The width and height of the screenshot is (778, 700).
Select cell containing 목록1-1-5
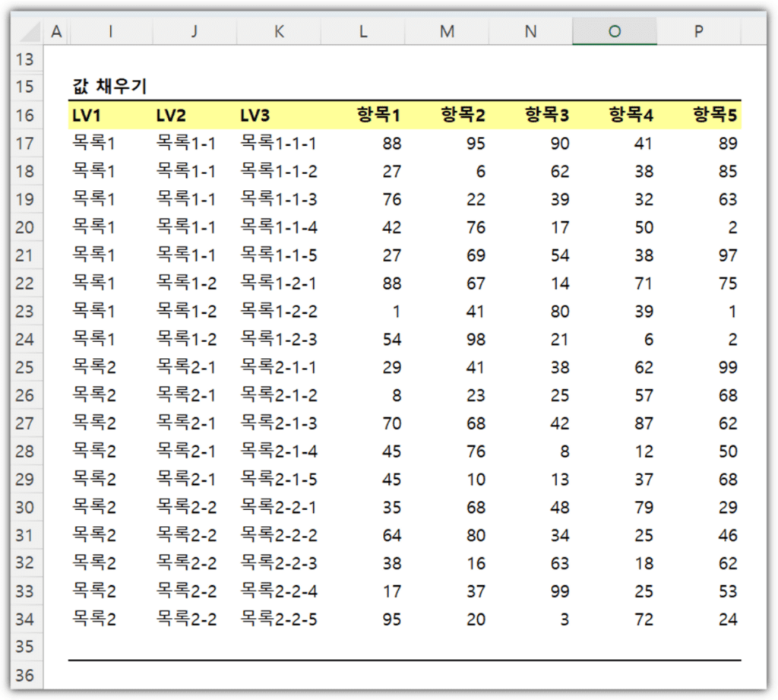279,255
